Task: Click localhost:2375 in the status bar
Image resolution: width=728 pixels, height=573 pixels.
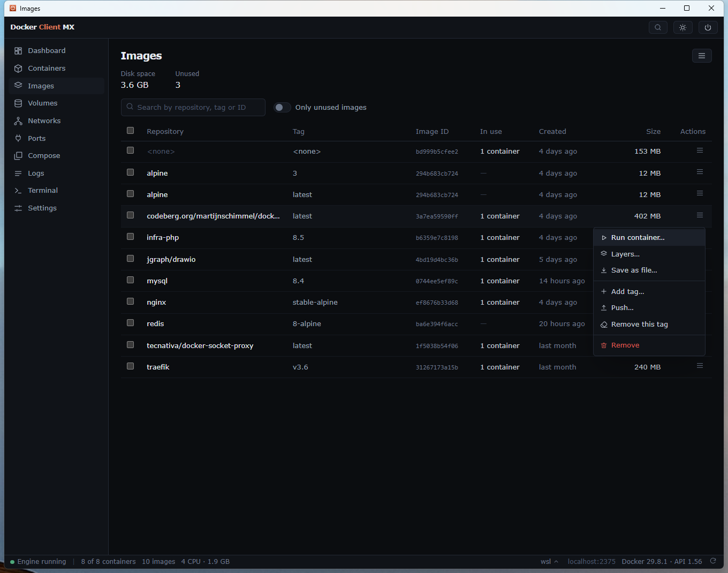Action: pos(591,561)
